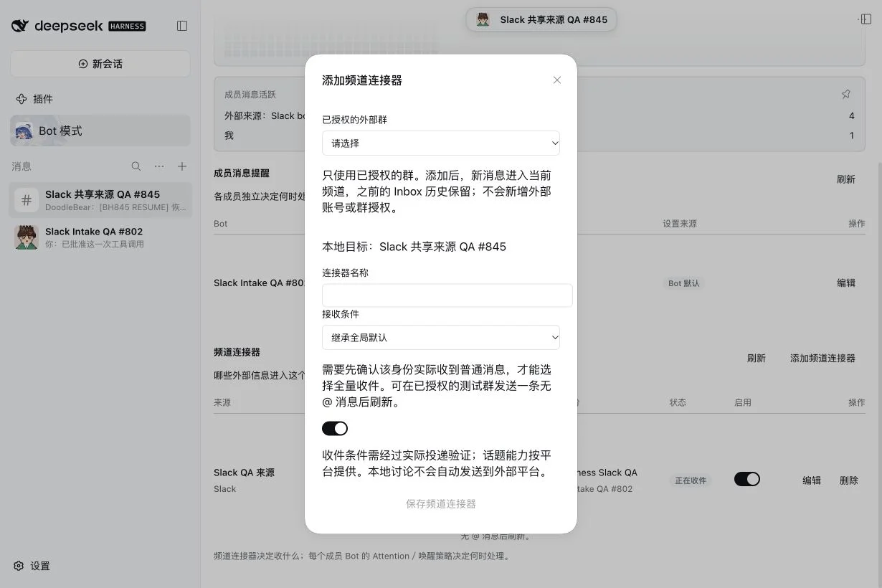
Task: Click the HARNESS badge beside logo
Action: point(127,26)
